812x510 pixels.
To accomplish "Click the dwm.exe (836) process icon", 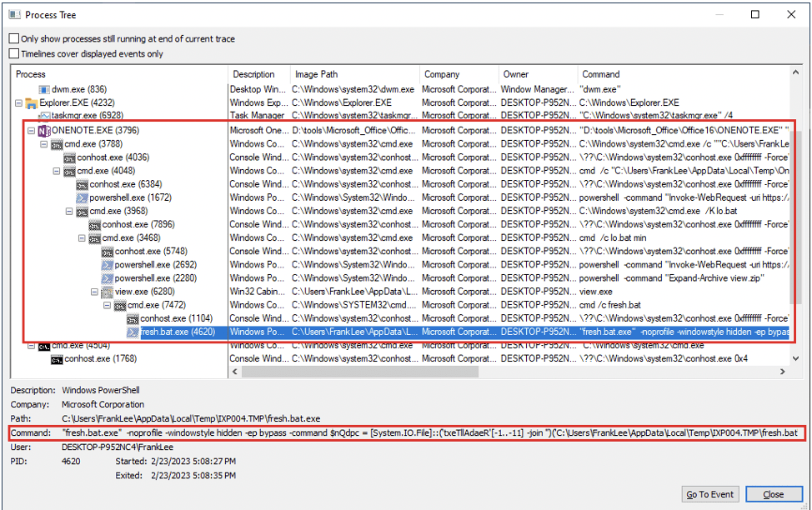I will (44, 89).
